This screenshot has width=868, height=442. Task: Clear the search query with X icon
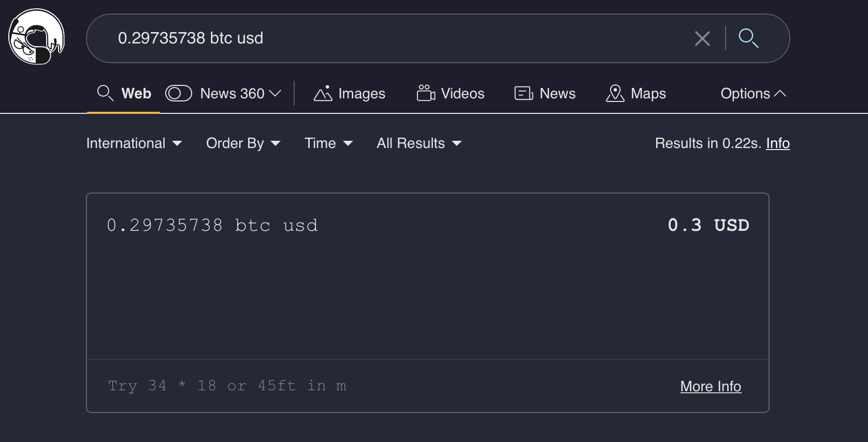click(x=702, y=38)
